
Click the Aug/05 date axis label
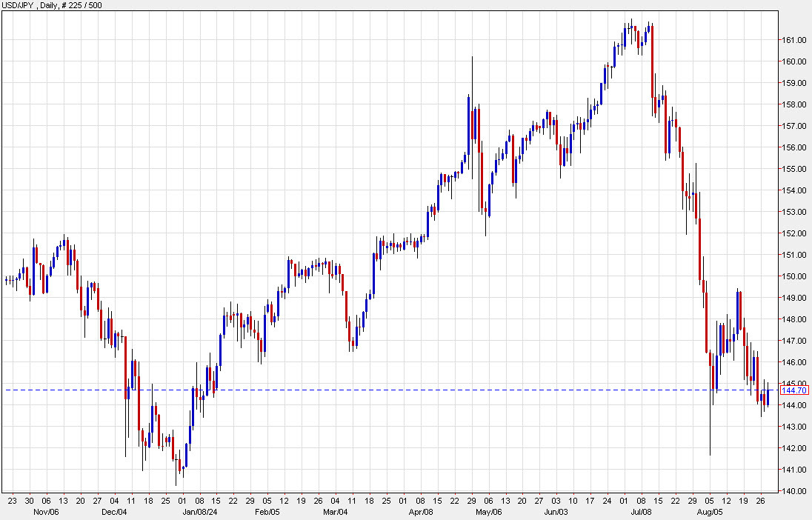711,510
